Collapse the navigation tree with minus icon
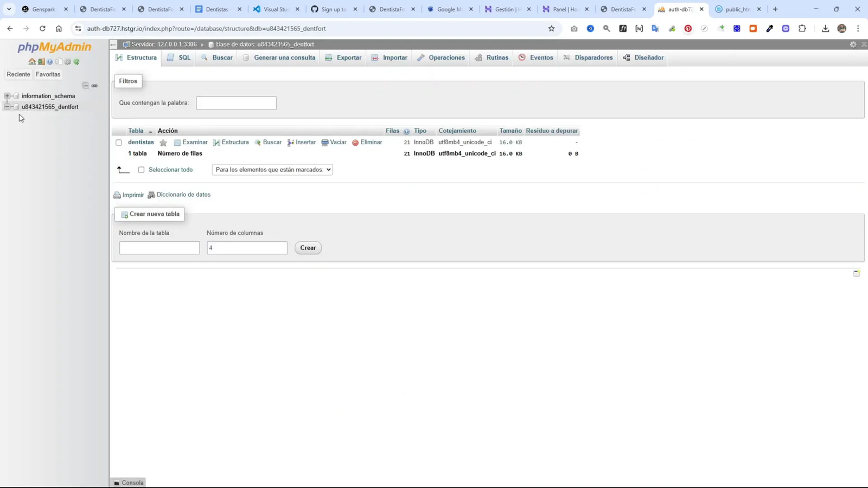Image resolution: width=868 pixels, height=488 pixels. (86, 85)
